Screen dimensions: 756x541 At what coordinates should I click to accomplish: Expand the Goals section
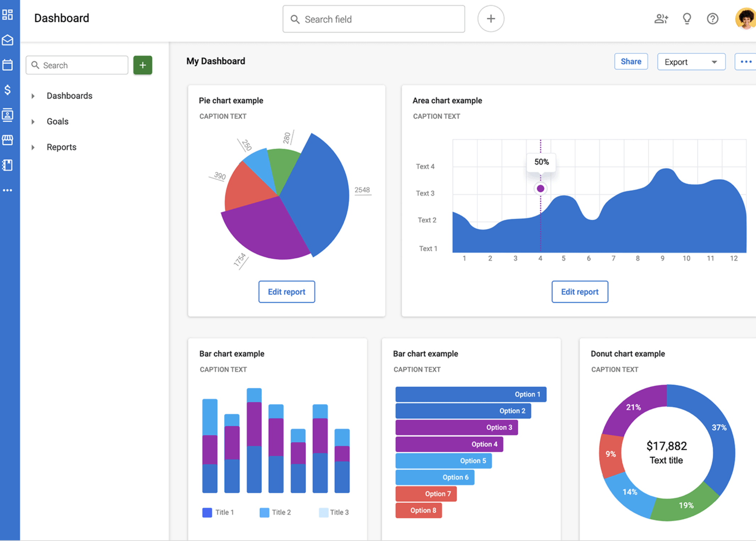[57, 121]
